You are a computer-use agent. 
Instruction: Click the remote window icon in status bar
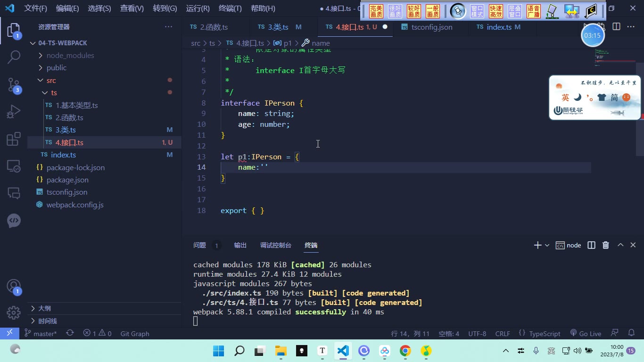pyautogui.click(x=9, y=333)
